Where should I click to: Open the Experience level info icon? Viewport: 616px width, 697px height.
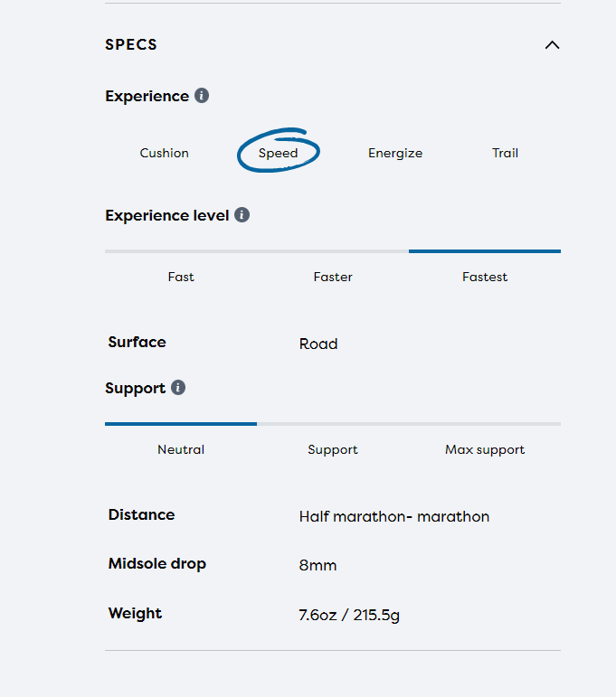point(242,215)
